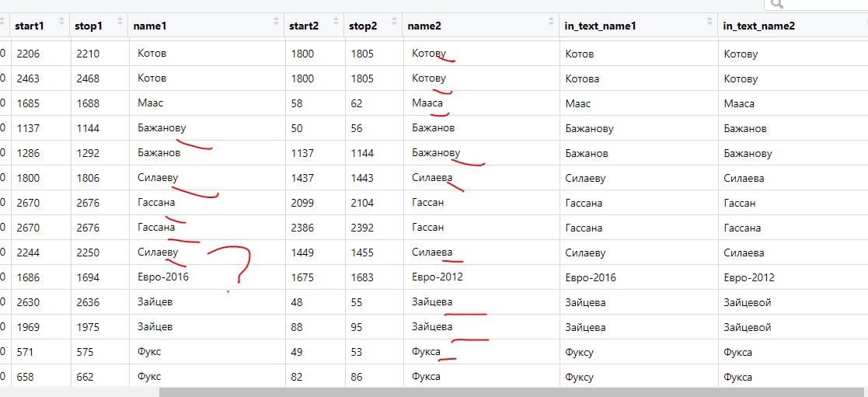This screenshot has width=868, height=397.
Task: Select start1 cell 1286
Action: point(28,153)
